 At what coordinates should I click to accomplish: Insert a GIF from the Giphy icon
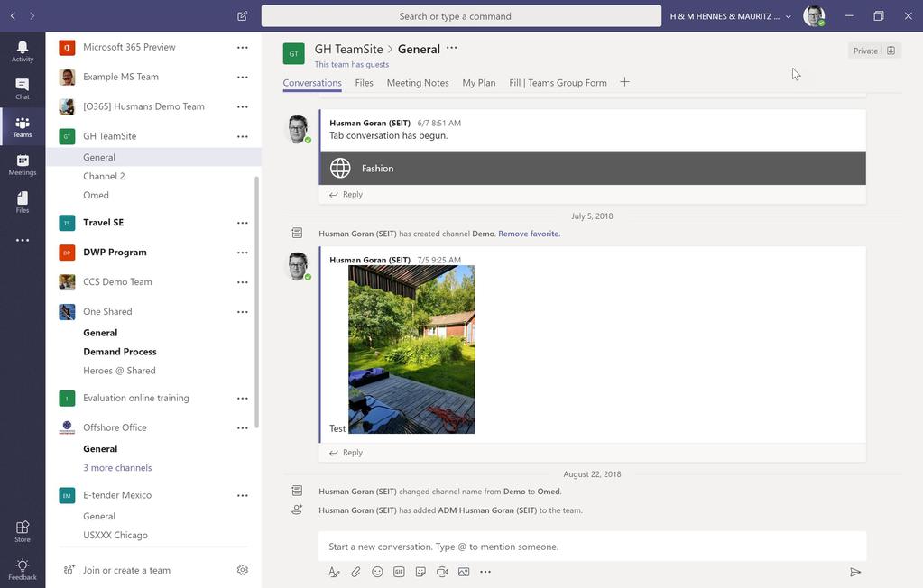399,572
